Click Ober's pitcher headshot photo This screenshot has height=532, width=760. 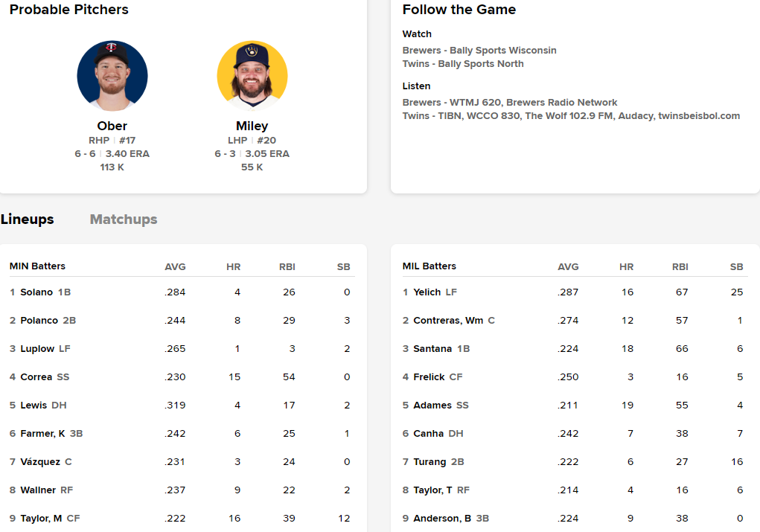click(112, 76)
